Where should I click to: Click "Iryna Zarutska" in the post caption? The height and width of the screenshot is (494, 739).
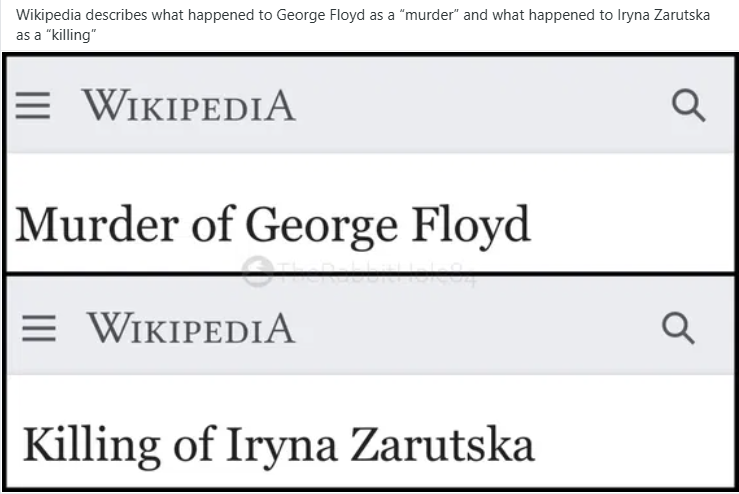649,17
